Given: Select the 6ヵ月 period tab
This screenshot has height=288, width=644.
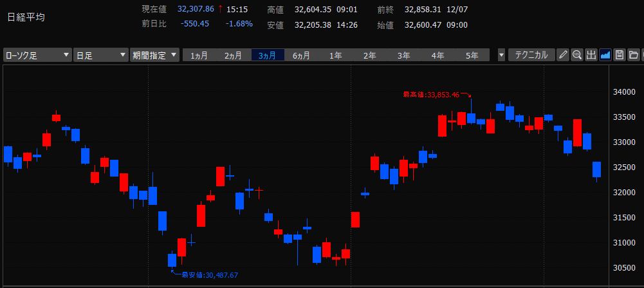Looking at the screenshot, I should click(x=302, y=55).
